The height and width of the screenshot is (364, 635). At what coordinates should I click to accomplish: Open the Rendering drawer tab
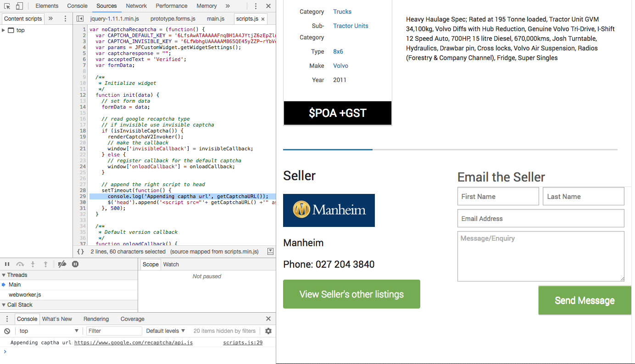[96, 319]
